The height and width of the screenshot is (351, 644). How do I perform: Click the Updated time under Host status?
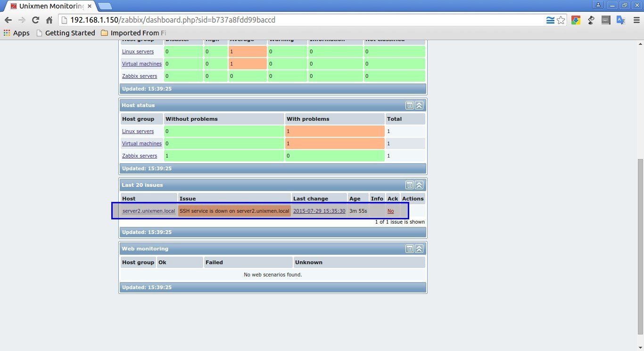pos(147,168)
